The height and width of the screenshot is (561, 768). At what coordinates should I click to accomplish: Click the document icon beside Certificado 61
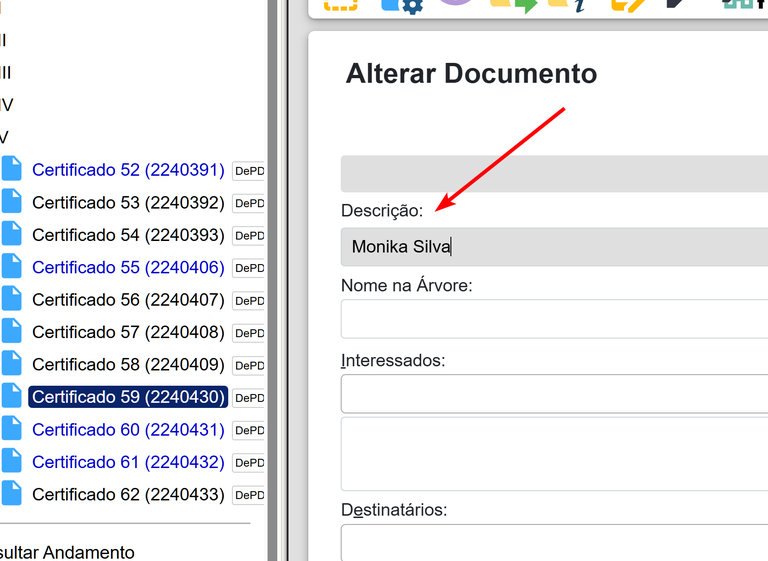point(11,461)
